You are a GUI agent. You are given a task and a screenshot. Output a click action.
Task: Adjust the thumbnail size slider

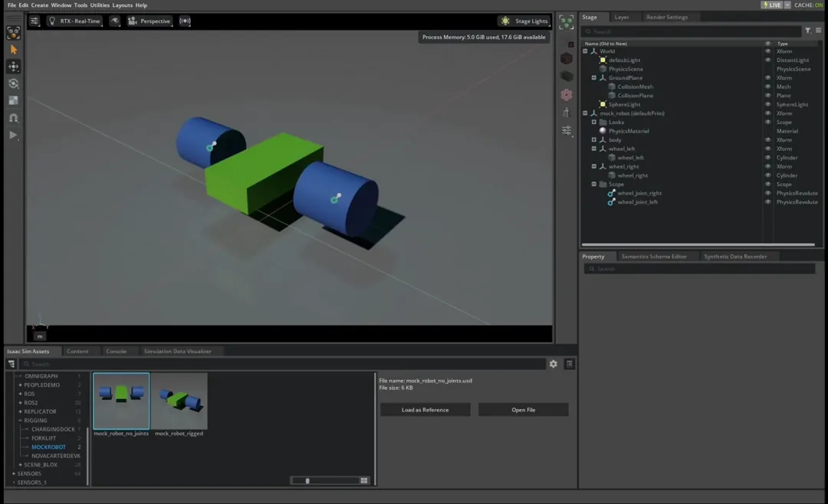tap(307, 481)
